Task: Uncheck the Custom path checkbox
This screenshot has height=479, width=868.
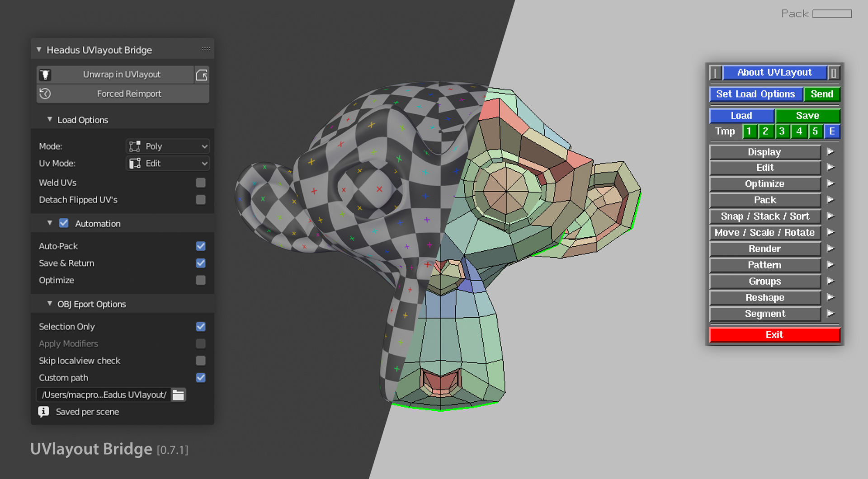Action: pos(201,378)
